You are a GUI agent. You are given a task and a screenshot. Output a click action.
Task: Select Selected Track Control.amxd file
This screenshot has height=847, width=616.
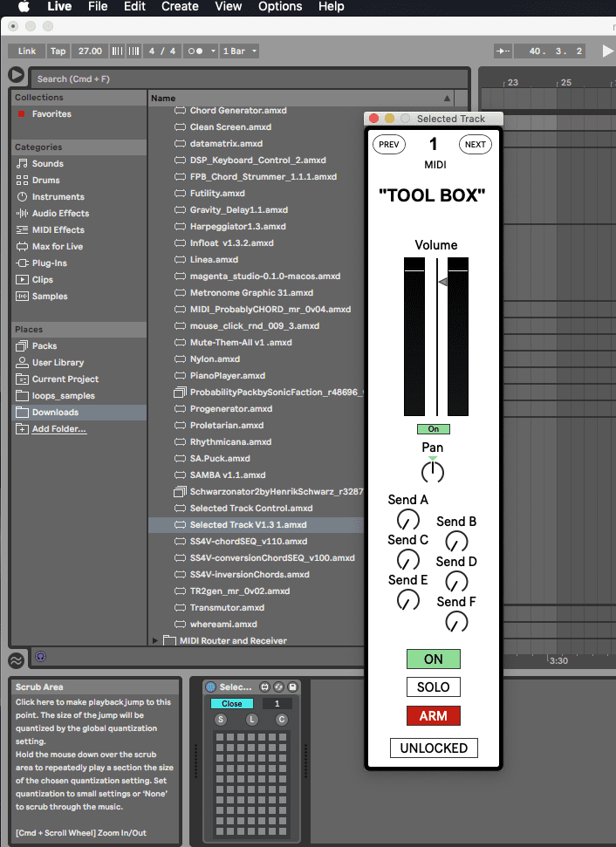click(250, 509)
